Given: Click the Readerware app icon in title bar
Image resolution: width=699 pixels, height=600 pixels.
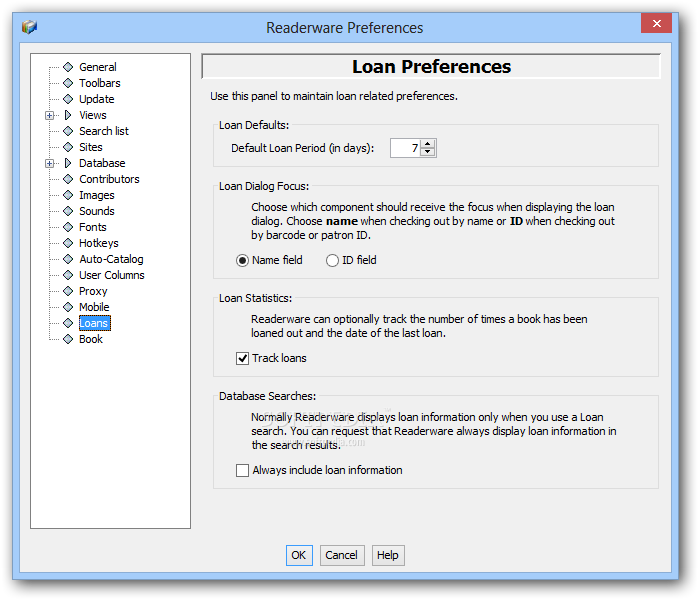Looking at the screenshot, I should coord(29,27).
